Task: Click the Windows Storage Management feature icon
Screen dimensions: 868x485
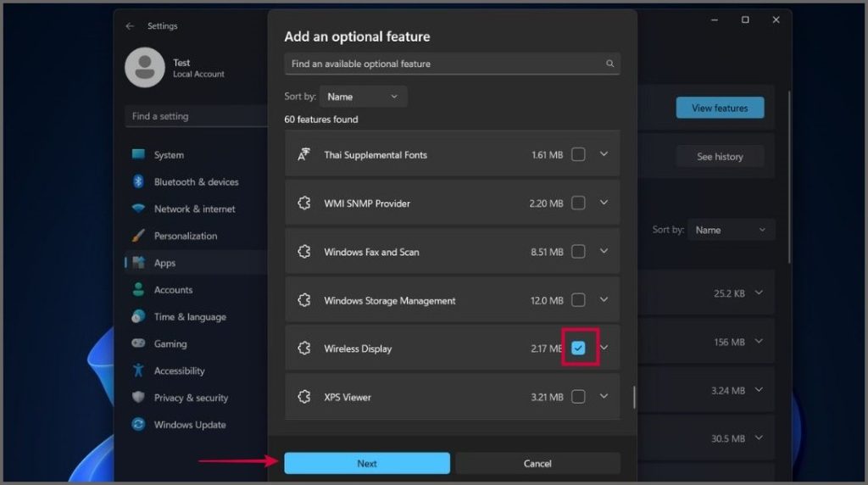Action: [x=304, y=300]
